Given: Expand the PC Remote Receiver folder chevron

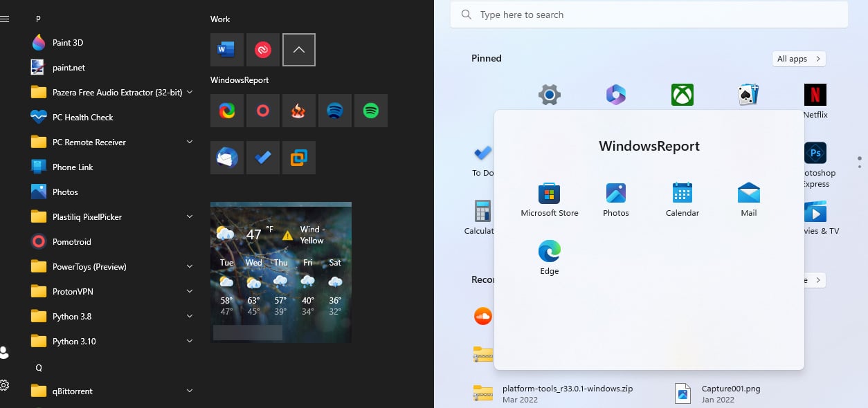Looking at the screenshot, I should coord(190,142).
